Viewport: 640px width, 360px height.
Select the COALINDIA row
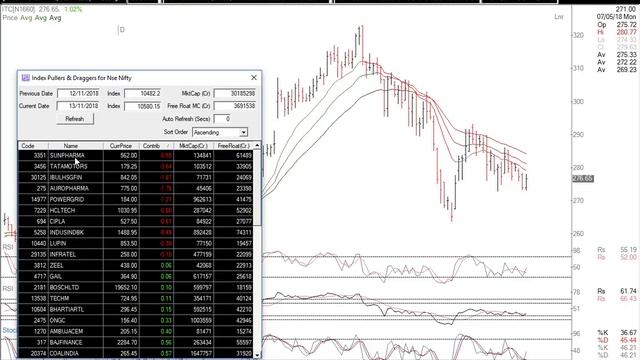click(136, 353)
